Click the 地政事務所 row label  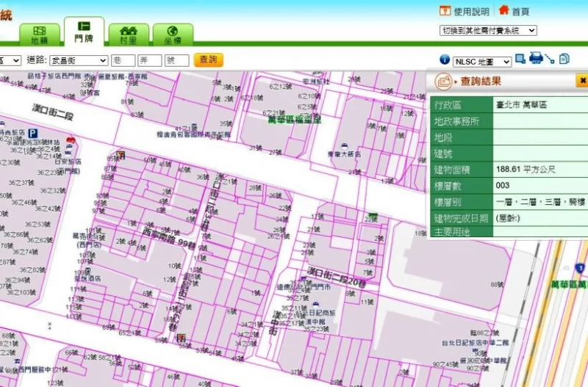[456, 121]
